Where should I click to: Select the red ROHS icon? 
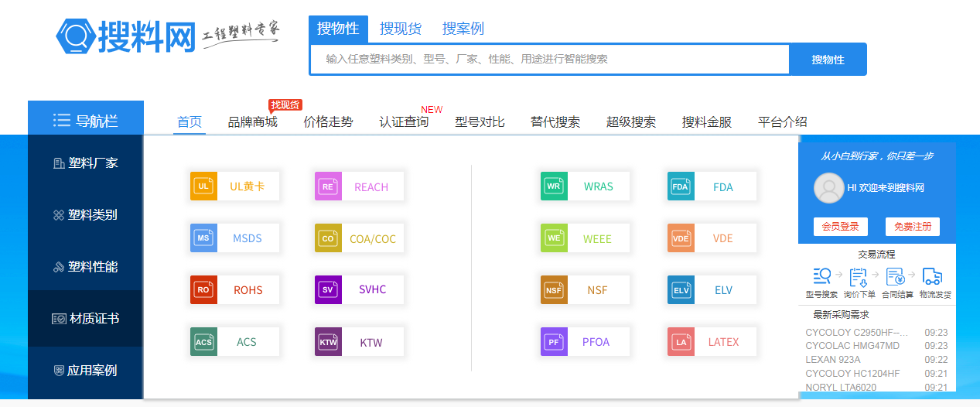pos(203,290)
